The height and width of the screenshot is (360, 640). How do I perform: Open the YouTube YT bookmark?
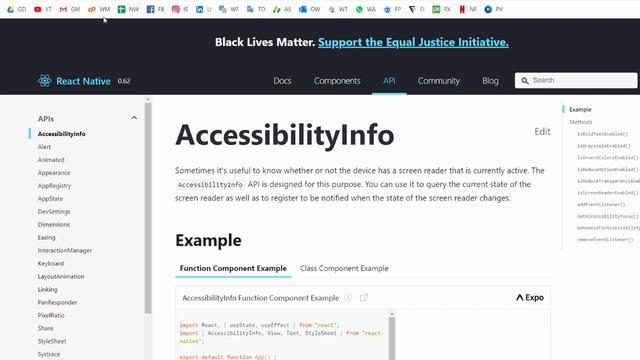pos(38,9)
